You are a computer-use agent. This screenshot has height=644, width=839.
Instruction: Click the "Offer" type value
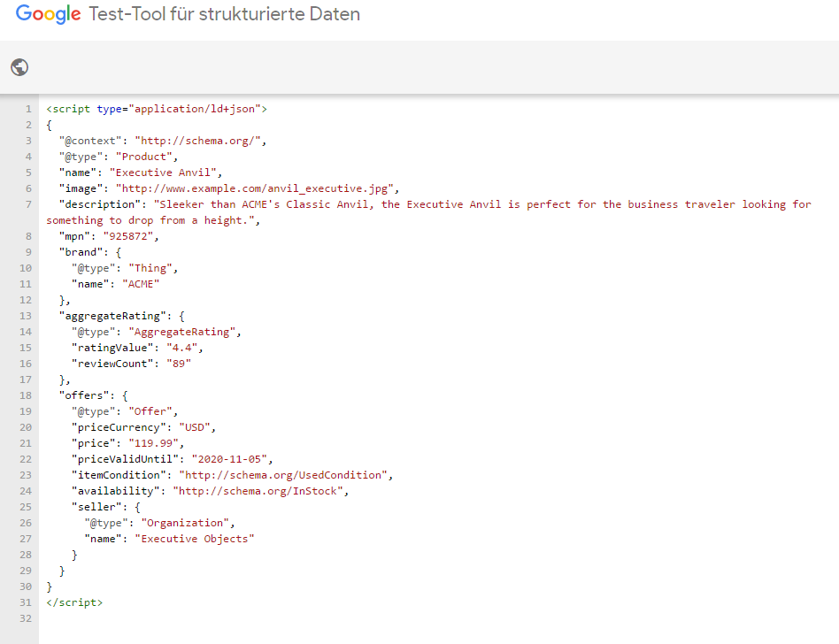pos(150,411)
